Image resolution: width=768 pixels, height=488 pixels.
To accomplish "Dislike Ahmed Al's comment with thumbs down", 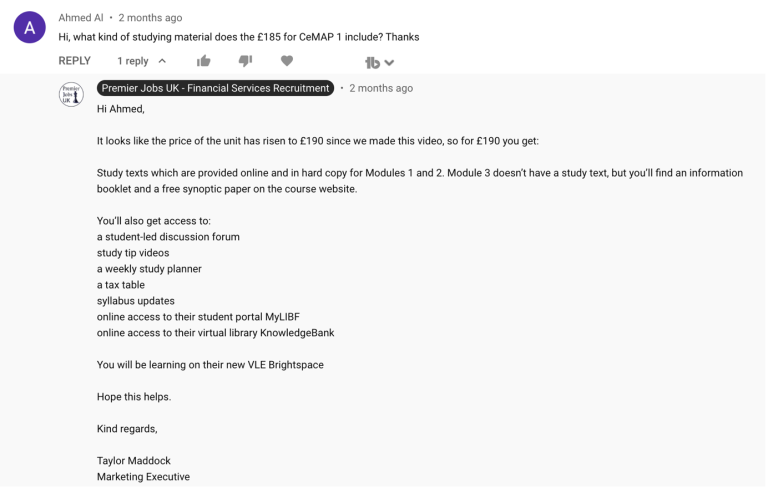I will pyautogui.click(x=246, y=61).
